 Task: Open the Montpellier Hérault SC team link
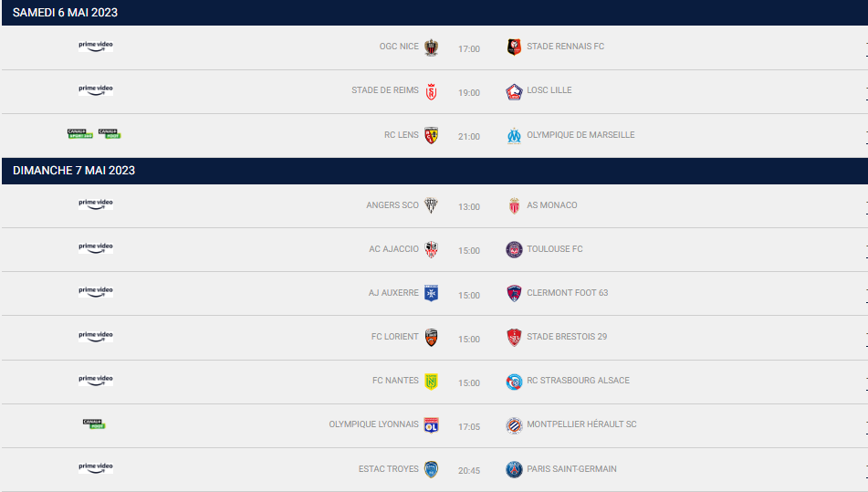click(x=581, y=424)
